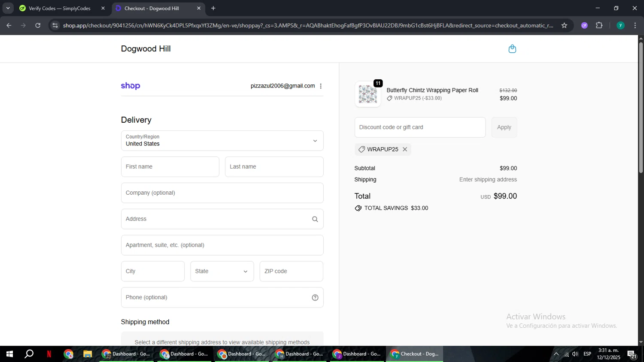Click the purple extension icon in toolbar
644x362 pixels.
click(584, 25)
